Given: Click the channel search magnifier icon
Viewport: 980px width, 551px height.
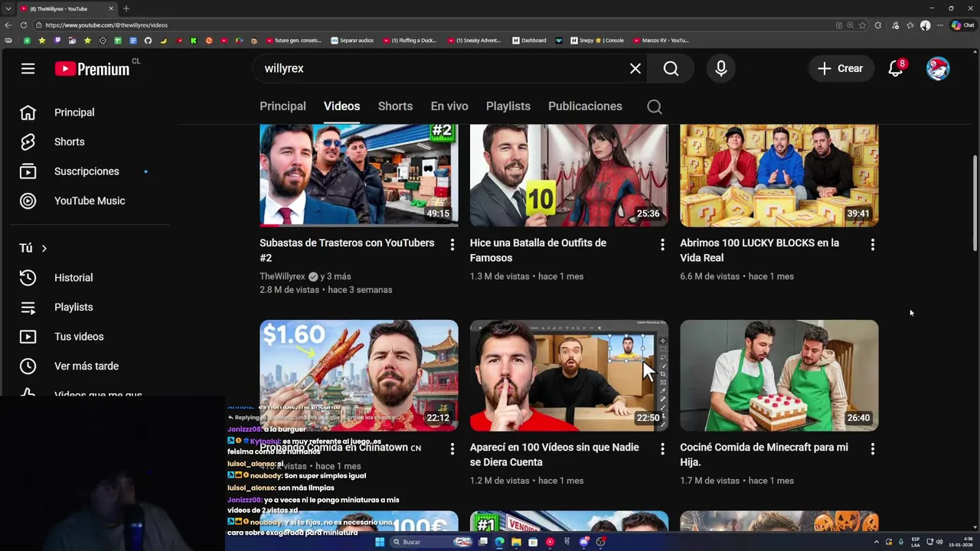Looking at the screenshot, I should click(x=655, y=107).
